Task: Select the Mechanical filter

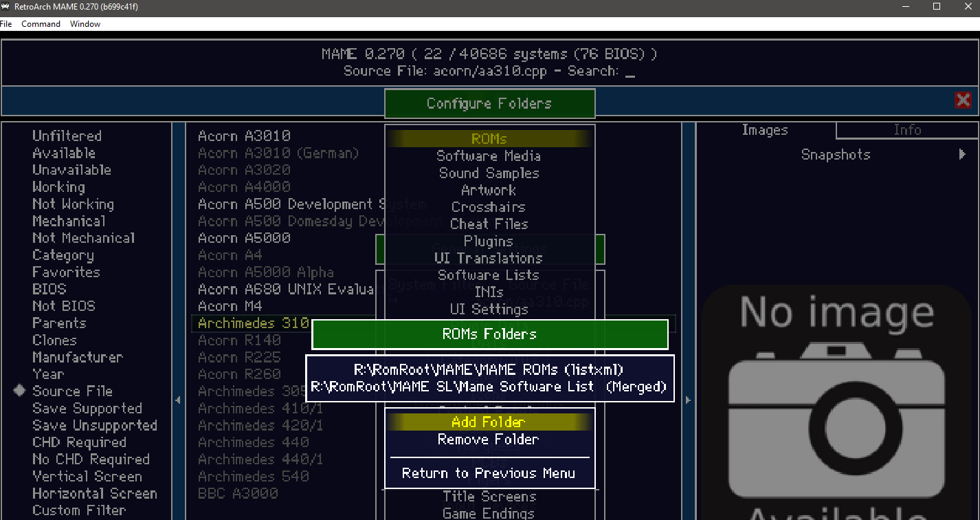Action: 69,221
